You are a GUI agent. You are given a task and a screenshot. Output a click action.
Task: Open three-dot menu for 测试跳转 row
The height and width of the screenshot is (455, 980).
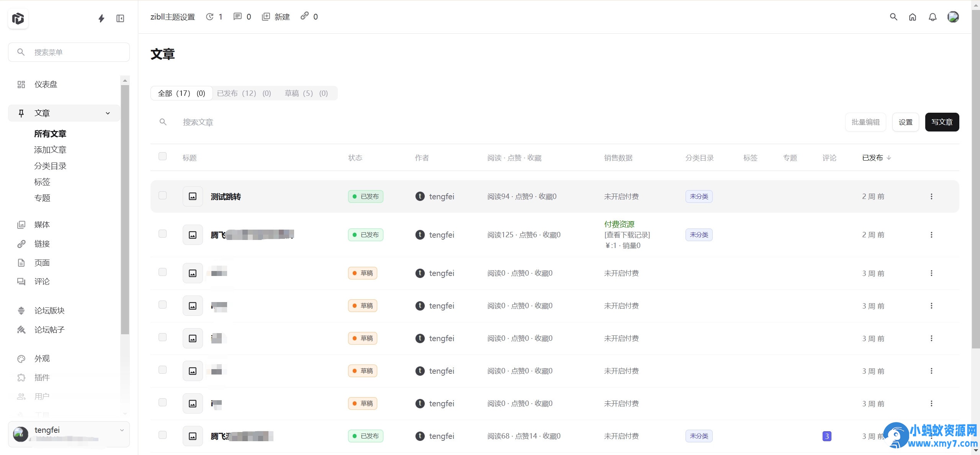coord(931,197)
